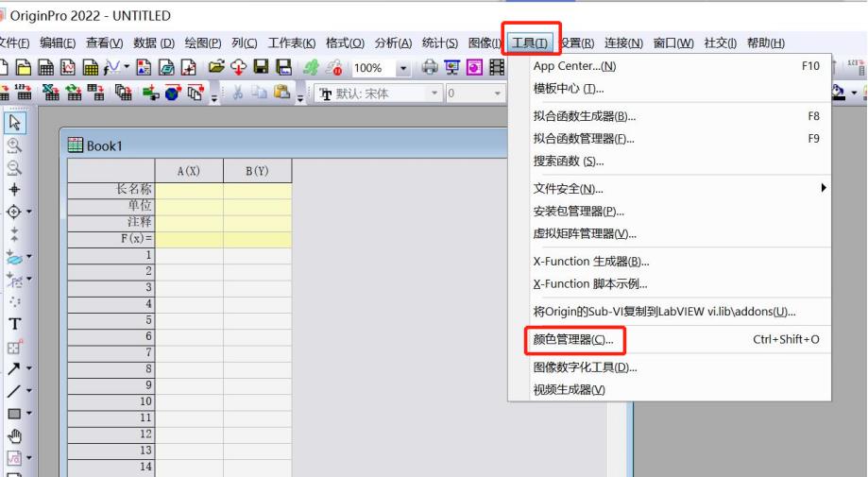The width and height of the screenshot is (868, 477).
Task: Open a file with the open-folder icon
Action: 216,67
